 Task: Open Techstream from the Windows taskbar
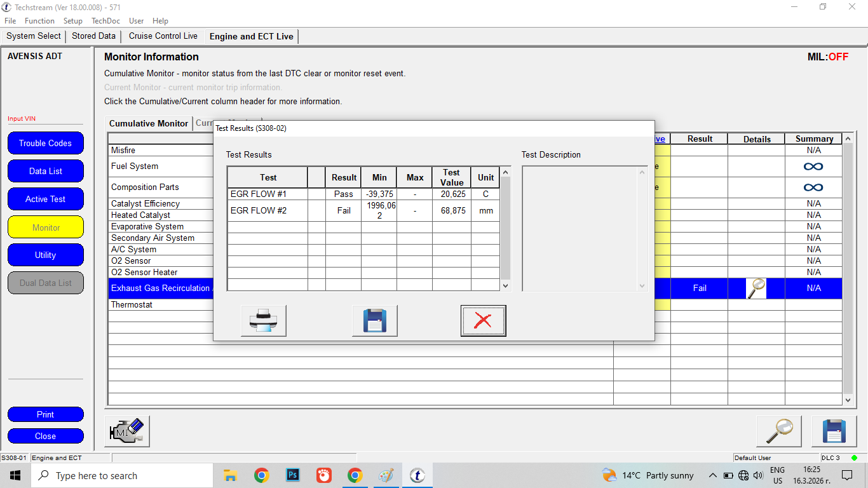pyautogui.click(x=417, y=475)
